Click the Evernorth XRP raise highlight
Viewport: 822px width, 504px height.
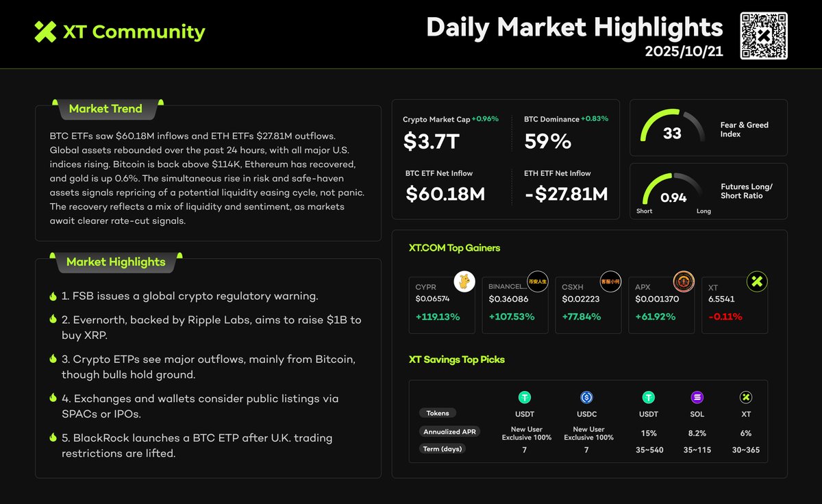212,327
